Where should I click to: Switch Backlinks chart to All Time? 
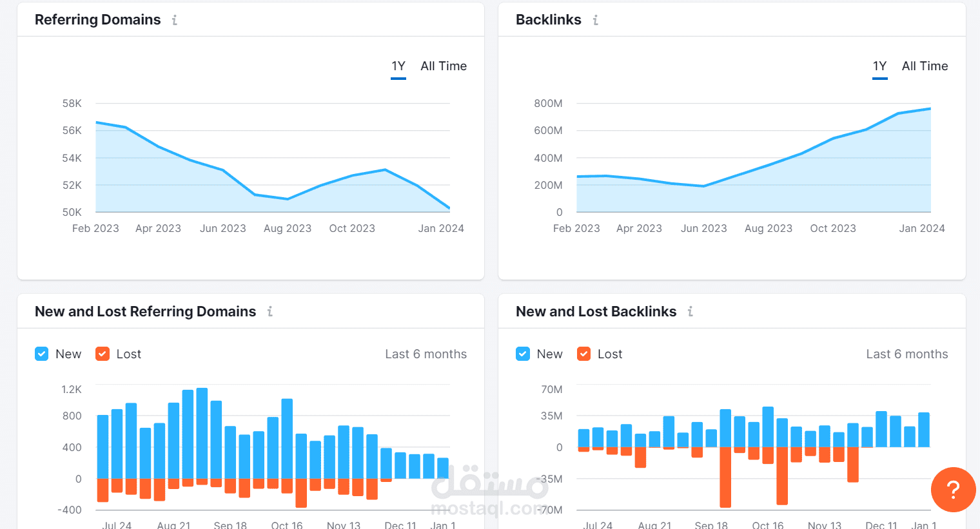[925, 66]
